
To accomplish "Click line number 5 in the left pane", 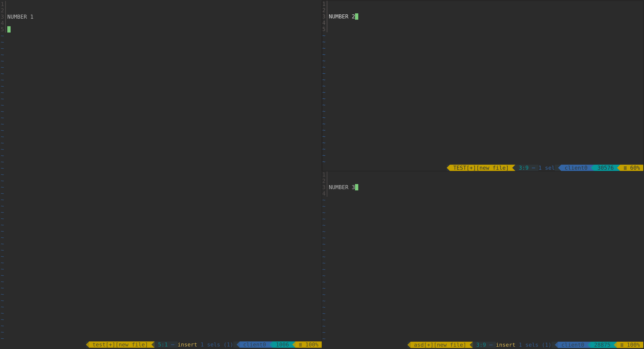I will tap(2, 30).
